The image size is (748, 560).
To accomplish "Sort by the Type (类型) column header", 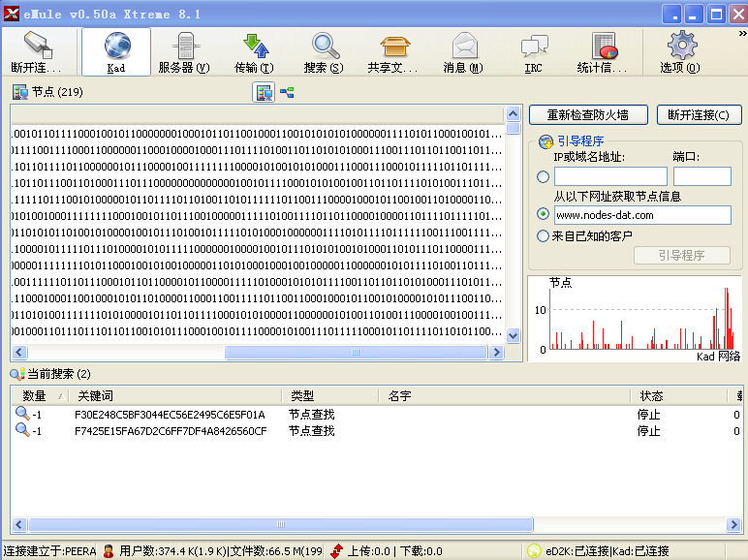I will (x=330, y=396).
